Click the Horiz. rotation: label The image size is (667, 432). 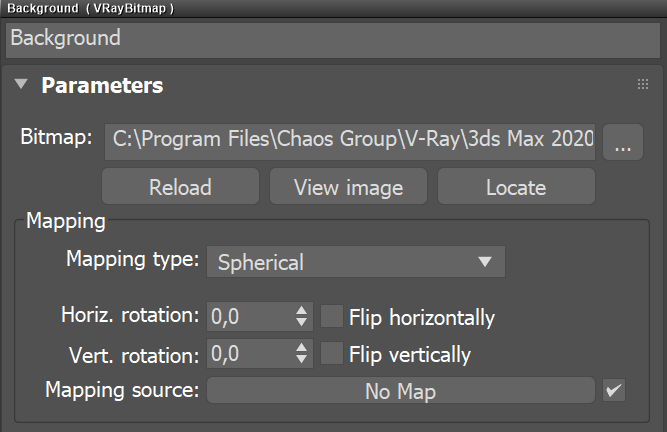(x=130, y=315)
